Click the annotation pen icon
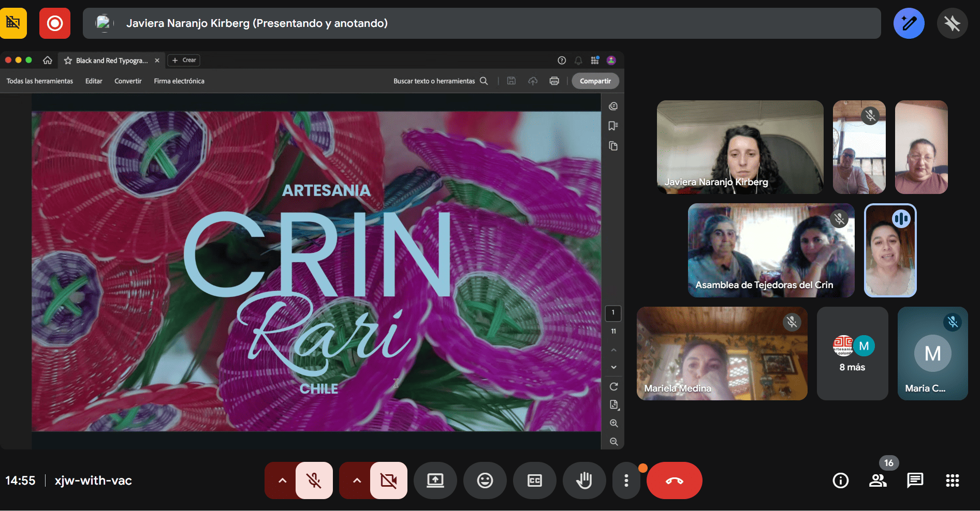980x511 pixels. (909, 23)
